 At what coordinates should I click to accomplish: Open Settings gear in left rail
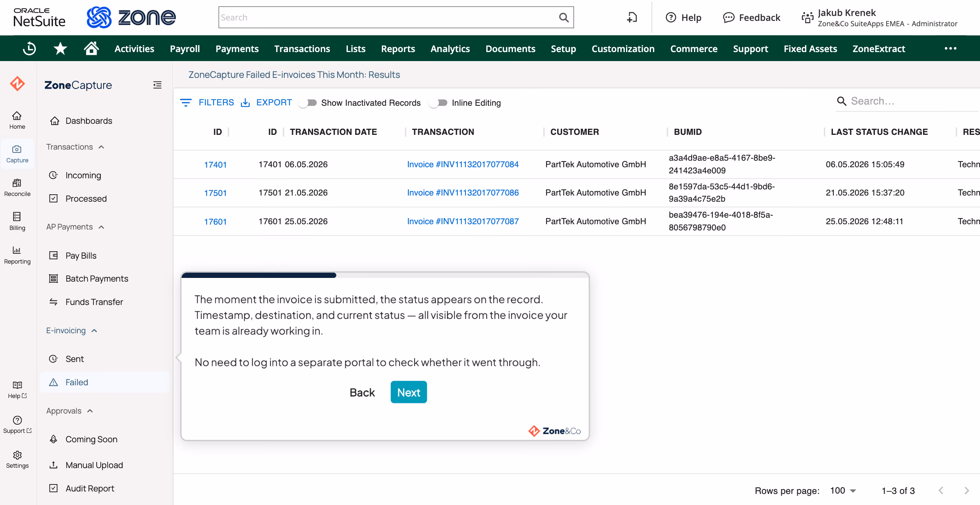17,460
